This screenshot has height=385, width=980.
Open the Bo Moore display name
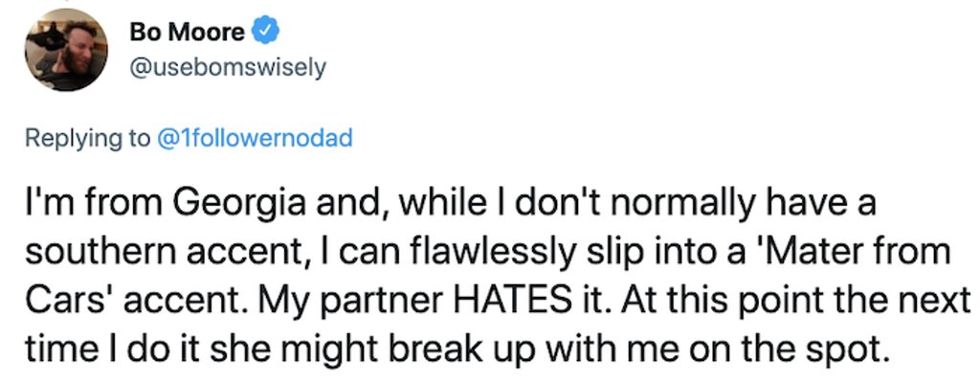(187, 32)
